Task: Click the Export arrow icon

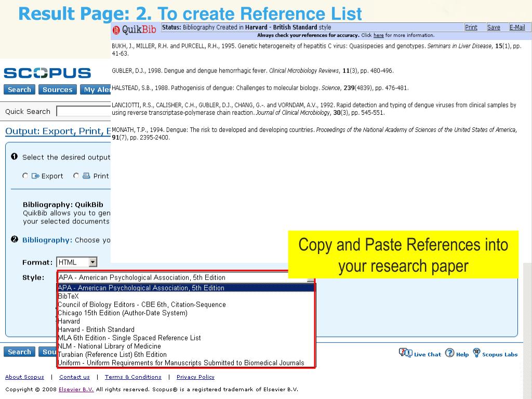Action: (x=36, y=176)
